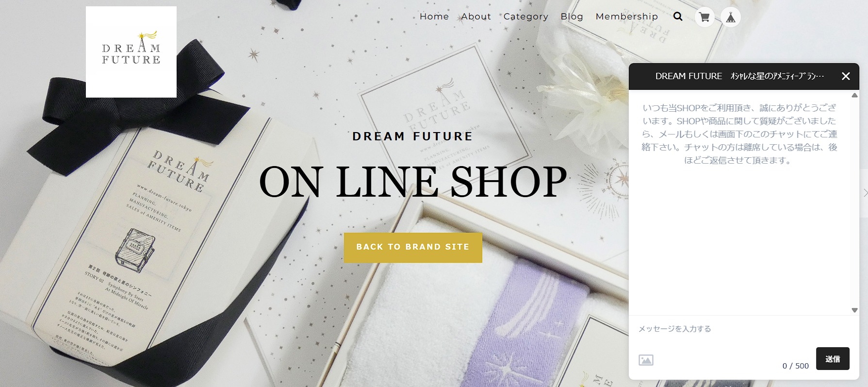868x387 pixels.
Task: Click the BACK TO BRAND SITE button
Action: click(x=413, y=248)
